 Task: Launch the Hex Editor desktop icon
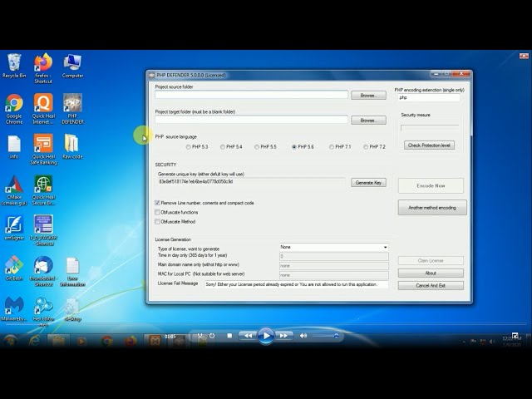pyautogui.click(x=43, y=312)
